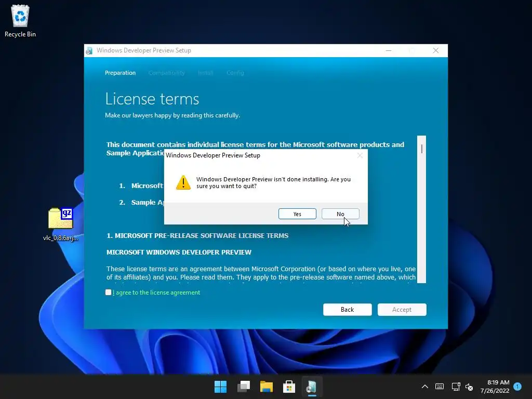Click the Setup app icon in the taskbar
The width and height of the screenshot is (532, 399).
tap(312, 387)
